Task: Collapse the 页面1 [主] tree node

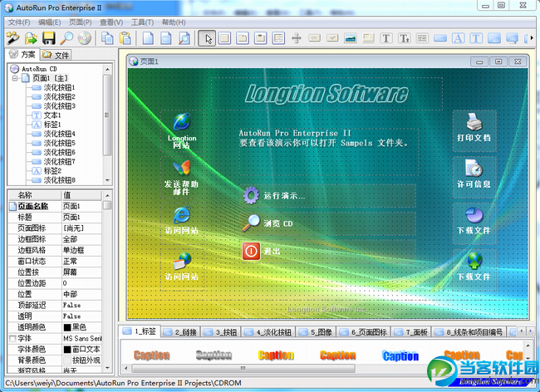Action: 15,78
